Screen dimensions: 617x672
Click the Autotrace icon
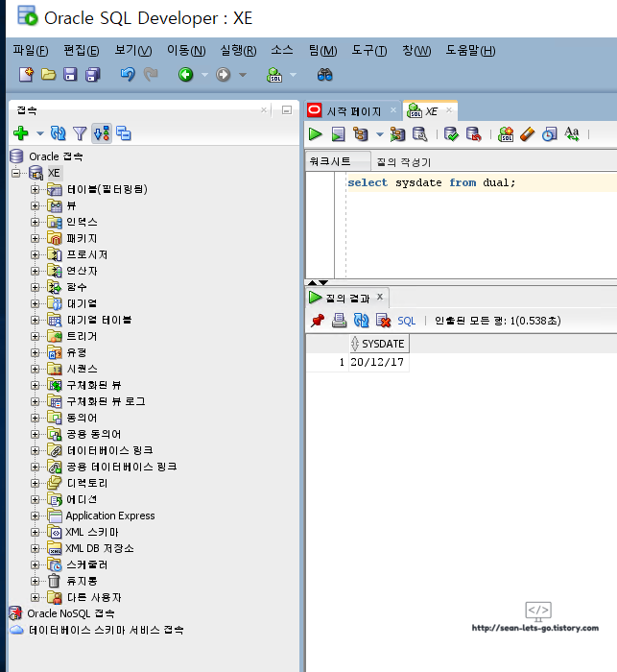[397, 134]
